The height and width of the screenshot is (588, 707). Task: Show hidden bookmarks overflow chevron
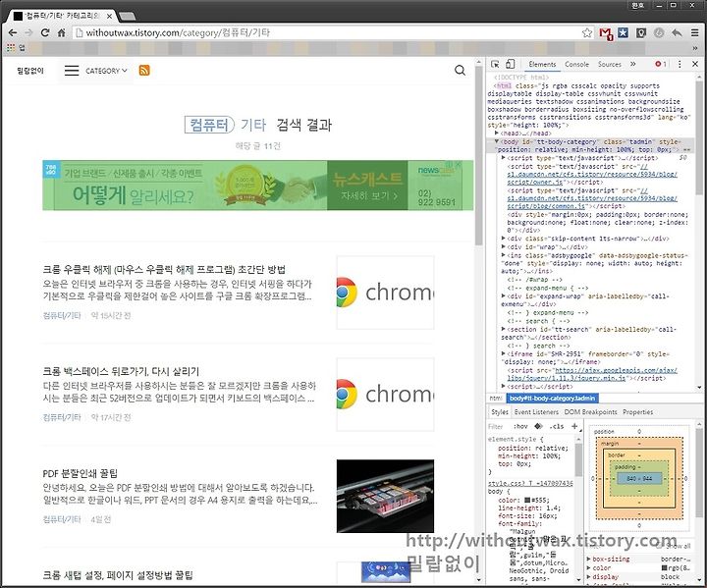pos(695,48)
